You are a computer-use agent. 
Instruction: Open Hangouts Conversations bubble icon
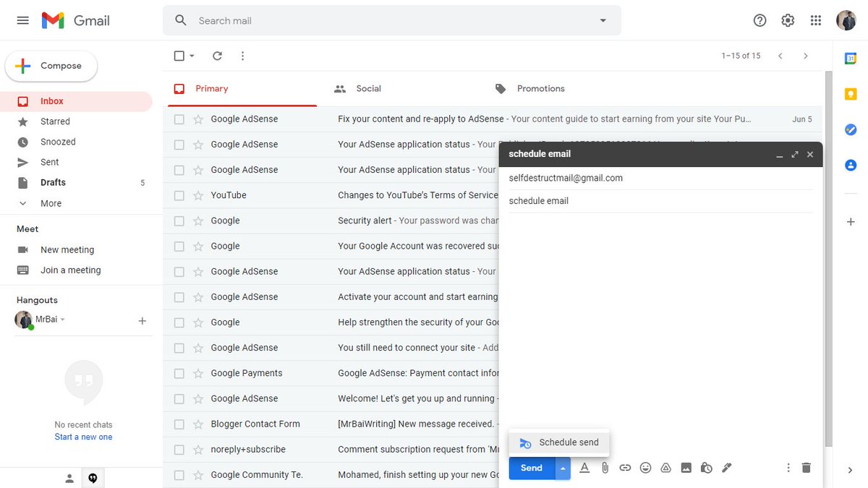(x=93, y=478)
